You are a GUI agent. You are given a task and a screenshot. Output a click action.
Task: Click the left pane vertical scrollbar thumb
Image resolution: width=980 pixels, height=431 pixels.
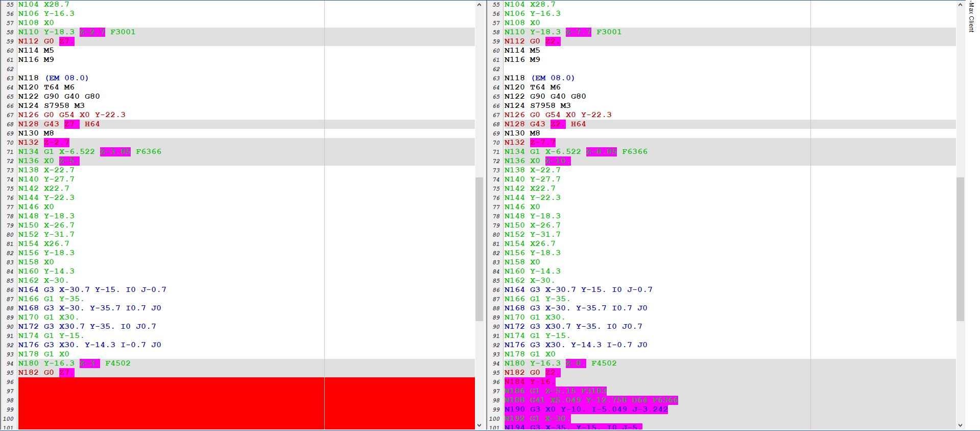pyautogui.click(x=479, y=249)
